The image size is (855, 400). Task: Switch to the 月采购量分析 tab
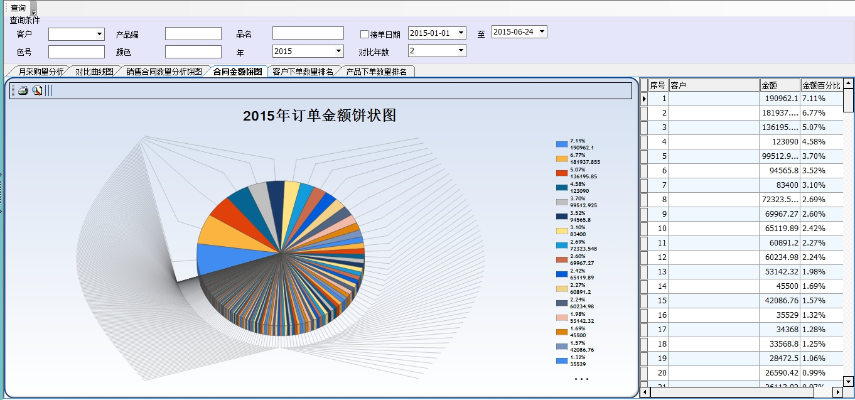40,72
